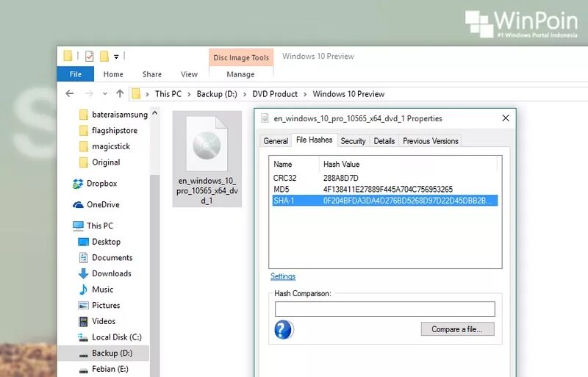Click the Local Disk (C:) drive icon
This screenshot has width=588, height=377.
83,337
